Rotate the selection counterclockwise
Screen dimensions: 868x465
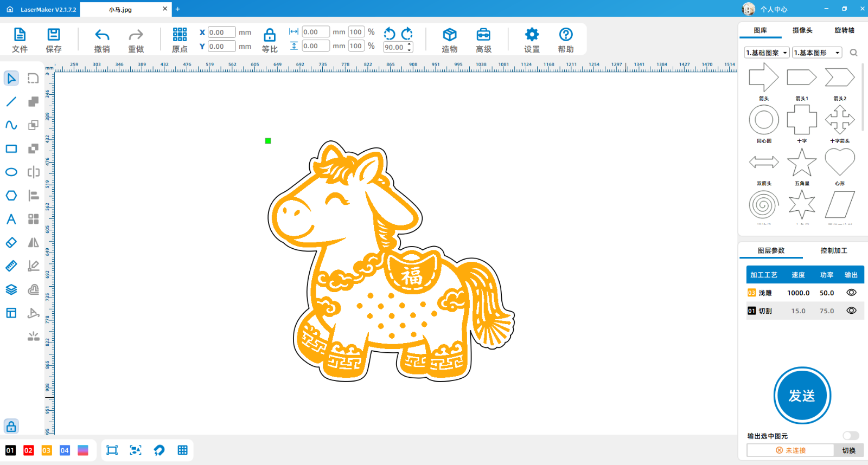(390, 34)
